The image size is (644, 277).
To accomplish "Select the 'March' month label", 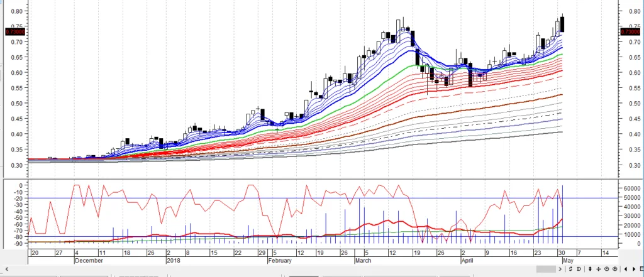I will click(x=364, y=261).
